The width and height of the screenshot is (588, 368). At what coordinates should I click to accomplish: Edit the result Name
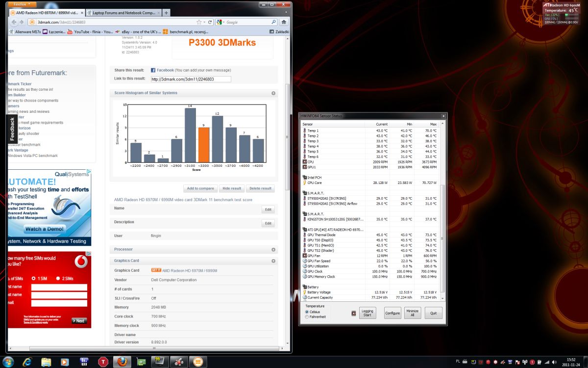[x=268, y=210]
